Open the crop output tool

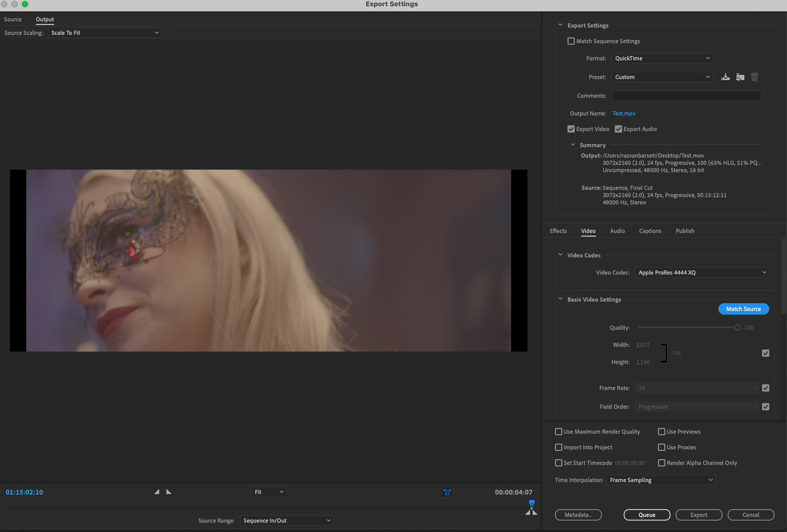(x=447, y=491)
